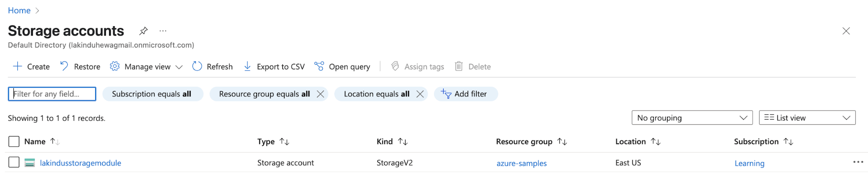Sort by Subscription column arrows

point(789,142)
